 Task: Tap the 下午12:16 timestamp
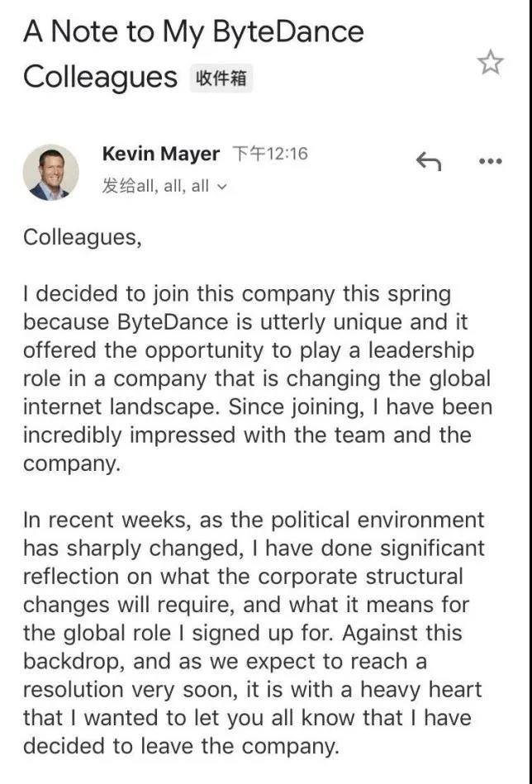[x=269, y=154]
